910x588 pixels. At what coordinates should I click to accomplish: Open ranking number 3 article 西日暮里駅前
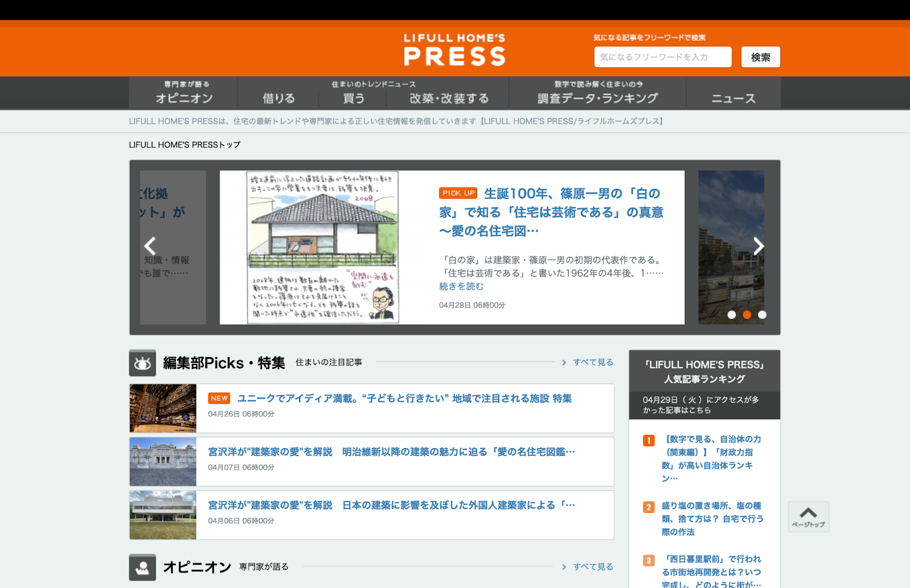[711, 572]
